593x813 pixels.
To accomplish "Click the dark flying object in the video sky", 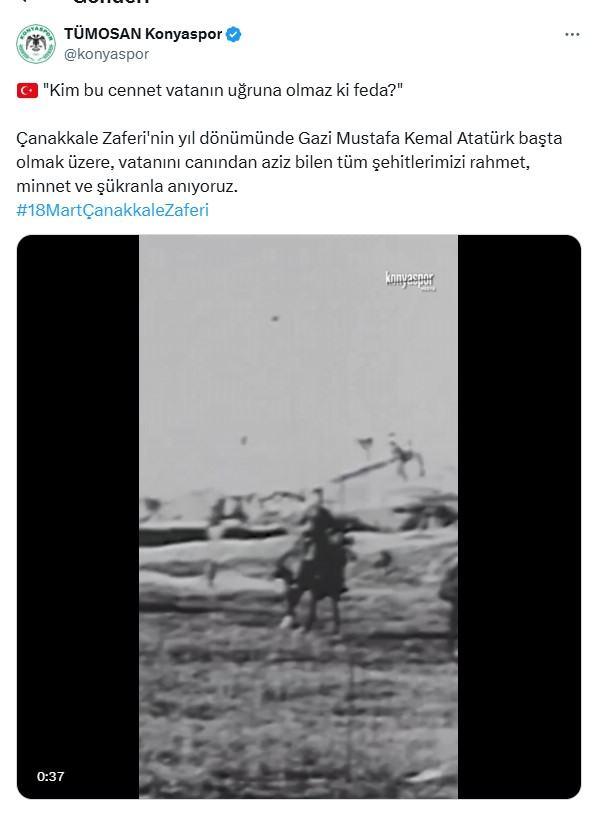I will 275,318.
